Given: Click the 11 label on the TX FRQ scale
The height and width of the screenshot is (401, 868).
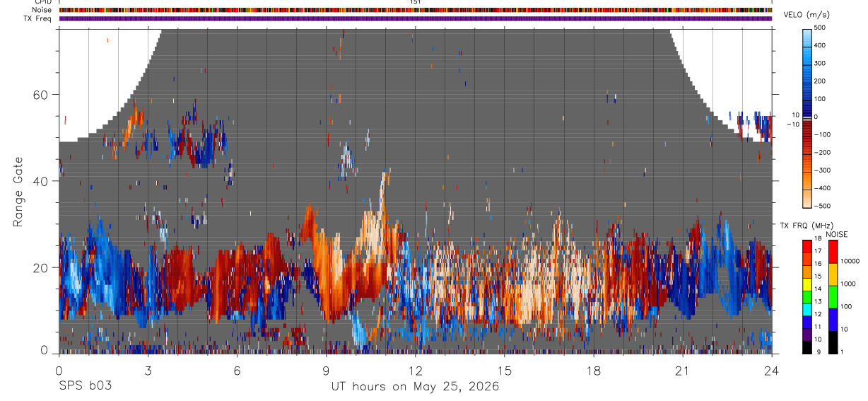Looking at the screenshot, I should tap(818, 327).
